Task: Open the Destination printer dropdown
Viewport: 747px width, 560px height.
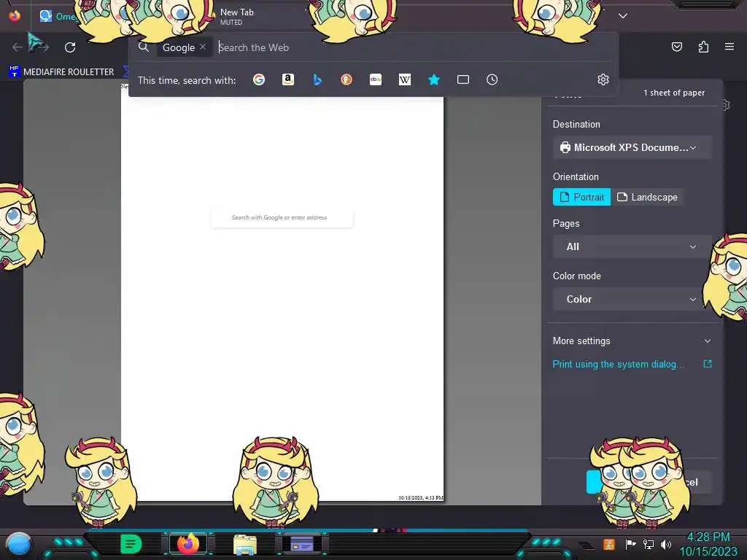Action: pos(632,147)
